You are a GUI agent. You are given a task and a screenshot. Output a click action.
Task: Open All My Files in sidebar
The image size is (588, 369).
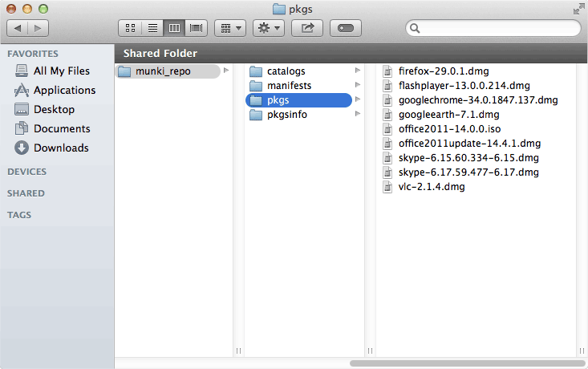tap(61, 71)
